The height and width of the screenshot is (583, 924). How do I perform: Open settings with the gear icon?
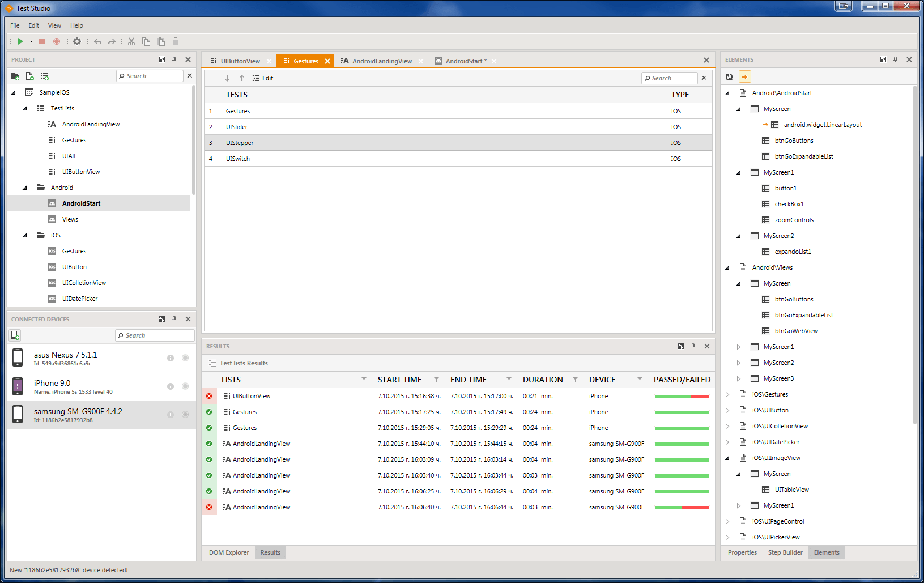pos(77,41)
